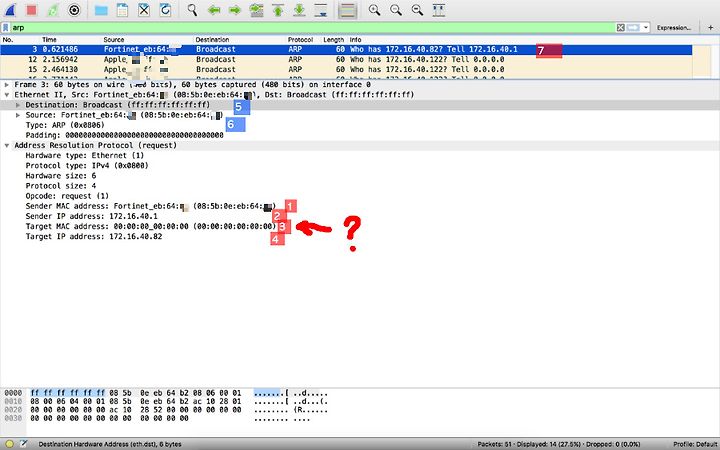Find a packet with the magnifier icon

tap(192, 10)
